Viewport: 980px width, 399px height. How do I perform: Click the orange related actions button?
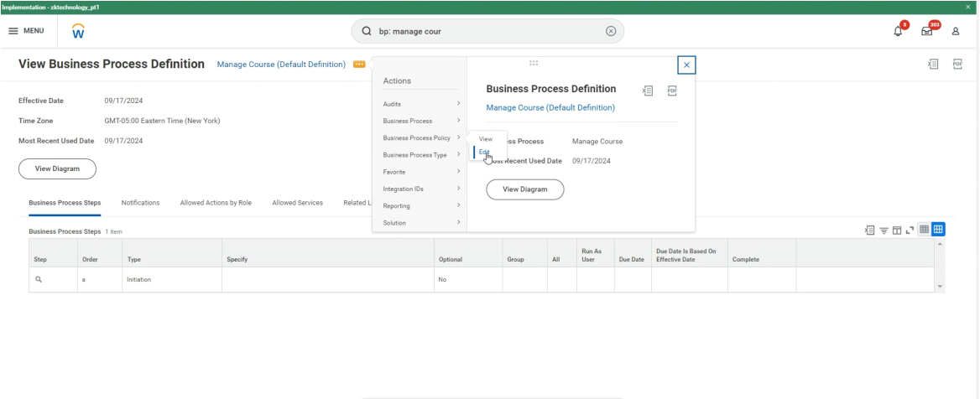click(359, 65)
